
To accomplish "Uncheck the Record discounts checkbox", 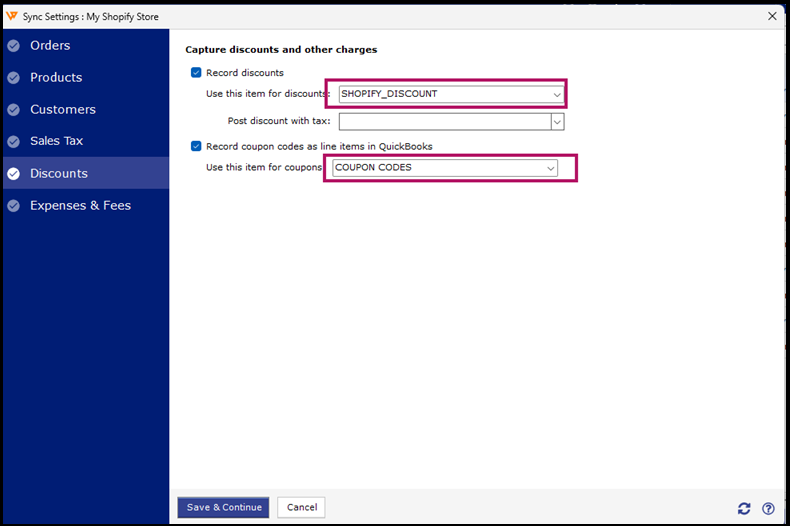I will (196, 73).
